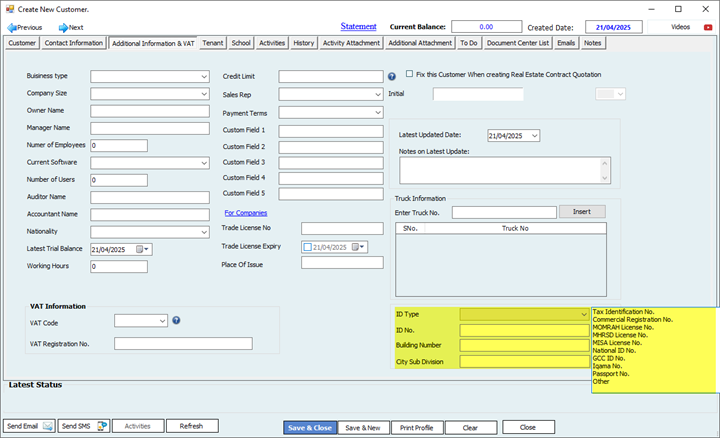Click the bottom Close button

pyautogui.click(x=528, y=427)
